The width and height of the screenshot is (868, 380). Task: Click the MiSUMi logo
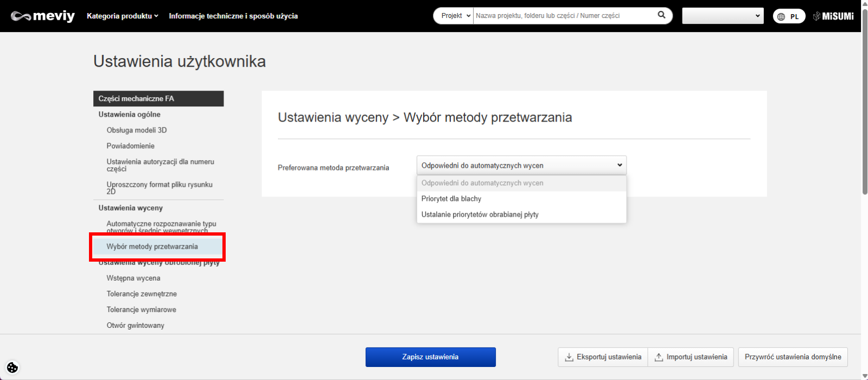pyautogui.click(x=833, y=16)
